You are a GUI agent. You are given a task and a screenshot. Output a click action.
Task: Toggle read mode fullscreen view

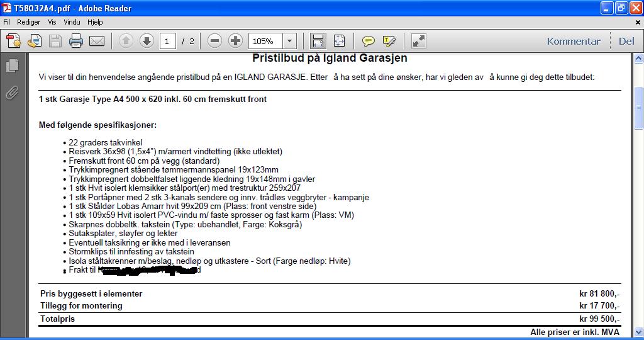click(419, 42)
